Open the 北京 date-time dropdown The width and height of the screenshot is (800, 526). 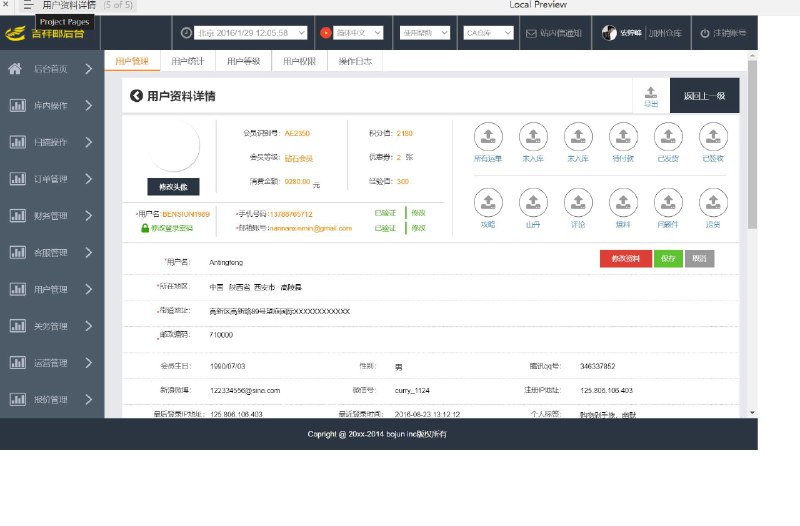[251, 33]
